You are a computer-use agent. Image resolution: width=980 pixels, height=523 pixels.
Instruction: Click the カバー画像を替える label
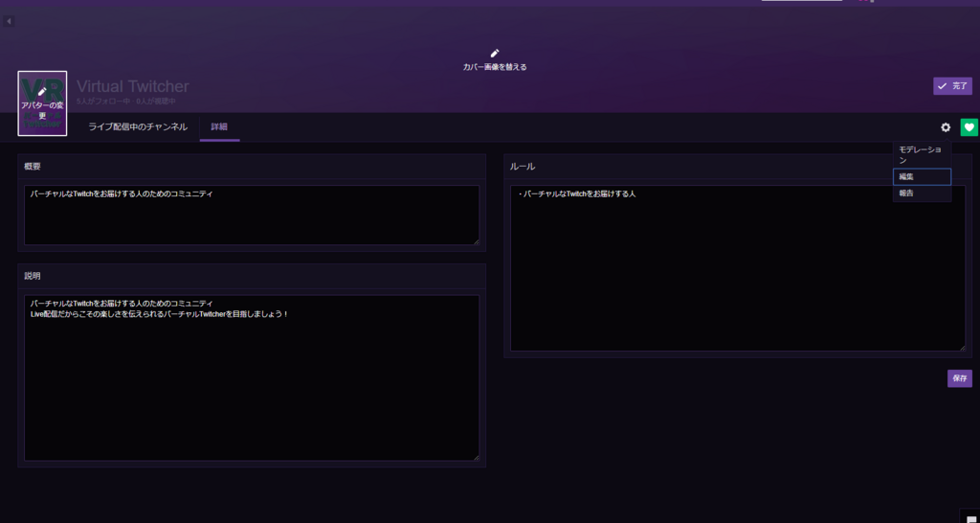click(x=495, y=67)
